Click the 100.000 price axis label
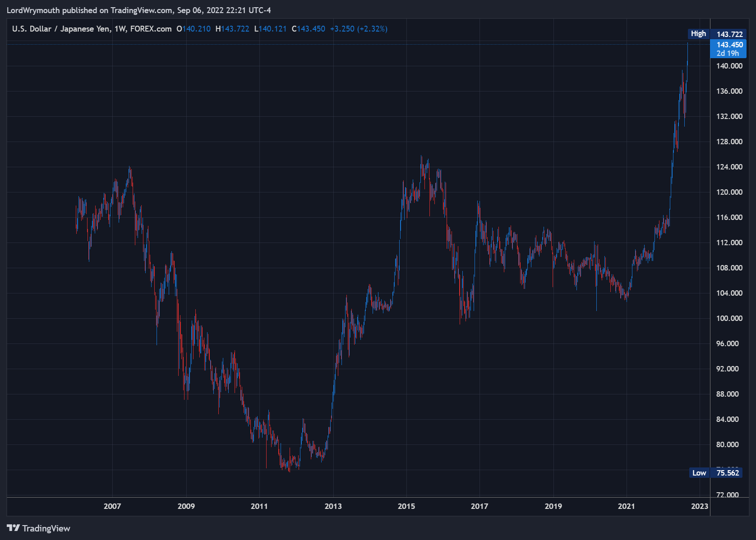The height and width of the screenshot is (540, 756). [x=729, y=318]
